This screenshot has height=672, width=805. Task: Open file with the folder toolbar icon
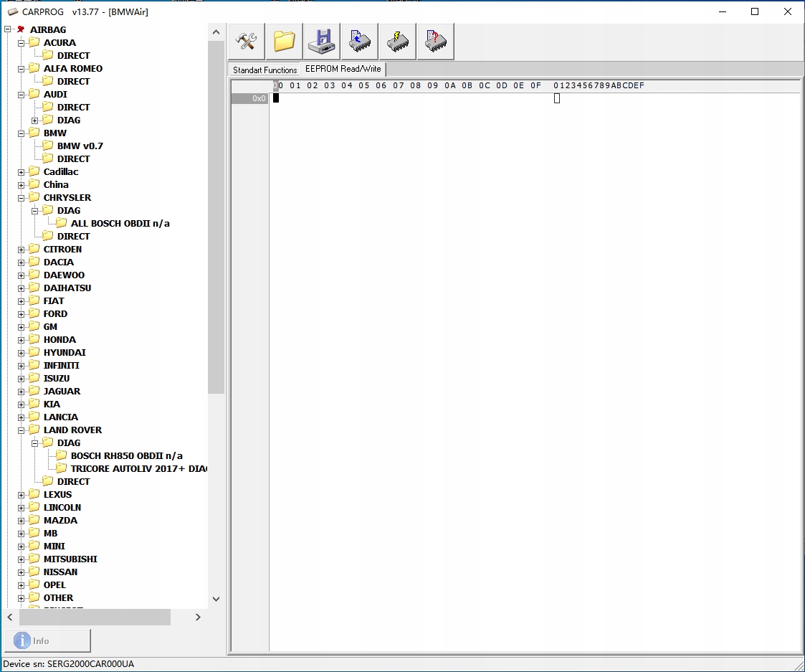(285, 41)
